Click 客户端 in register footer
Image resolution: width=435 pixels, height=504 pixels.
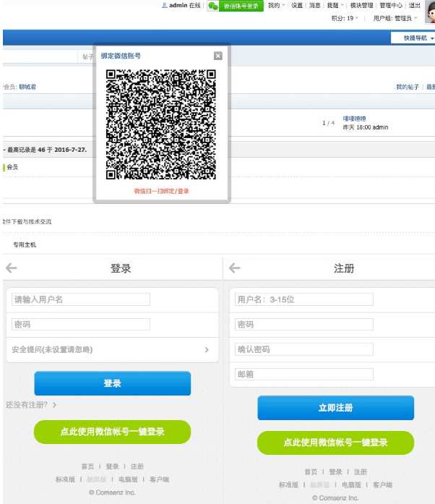[x=382, y=484]
